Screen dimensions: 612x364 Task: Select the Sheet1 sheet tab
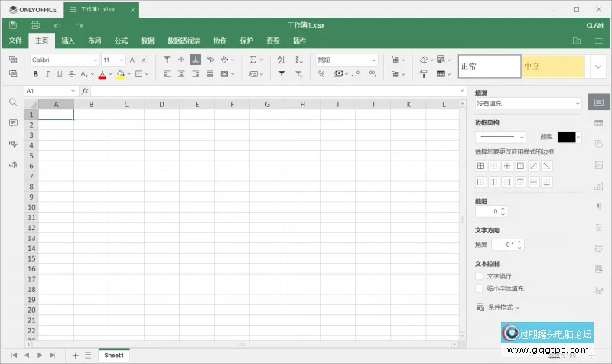tap(114, 355)
